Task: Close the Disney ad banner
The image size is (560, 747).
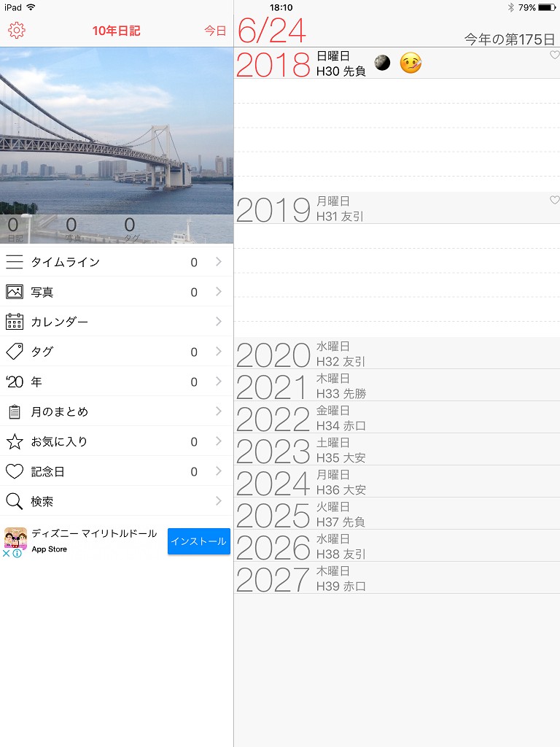Action: pyautogui.click(x=6, y=553)
